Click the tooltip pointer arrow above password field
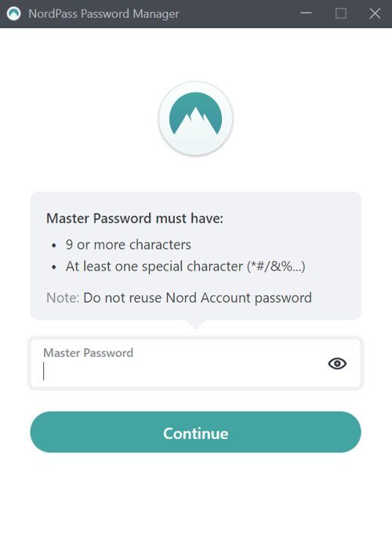 click(x=195, y=325)
